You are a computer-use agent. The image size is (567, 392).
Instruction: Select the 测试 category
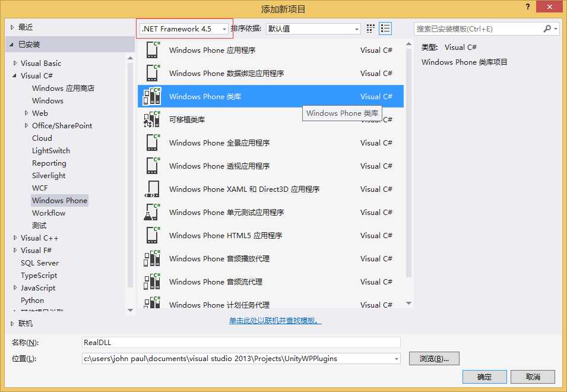pyautogui.click(x=39, y=225)
